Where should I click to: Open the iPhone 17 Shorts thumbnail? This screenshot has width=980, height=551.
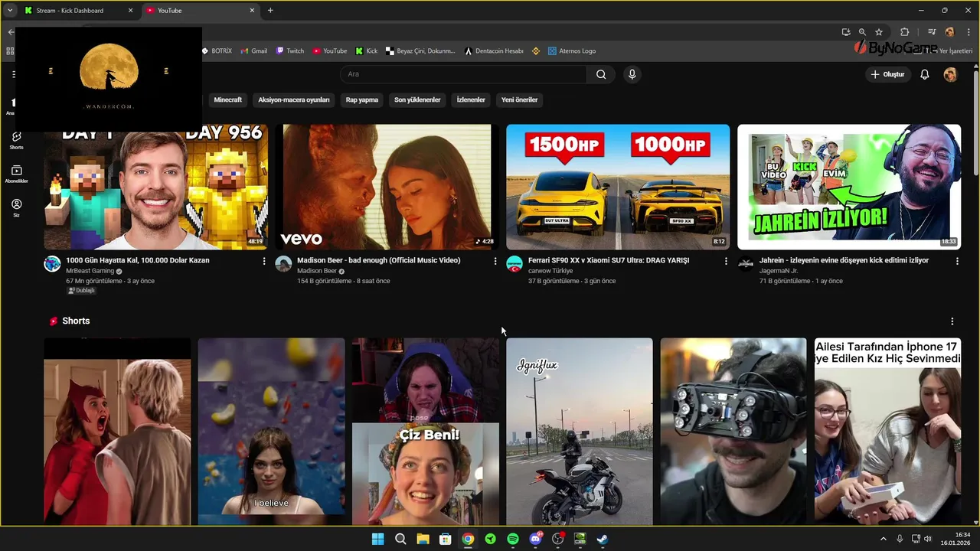[887, 432]
